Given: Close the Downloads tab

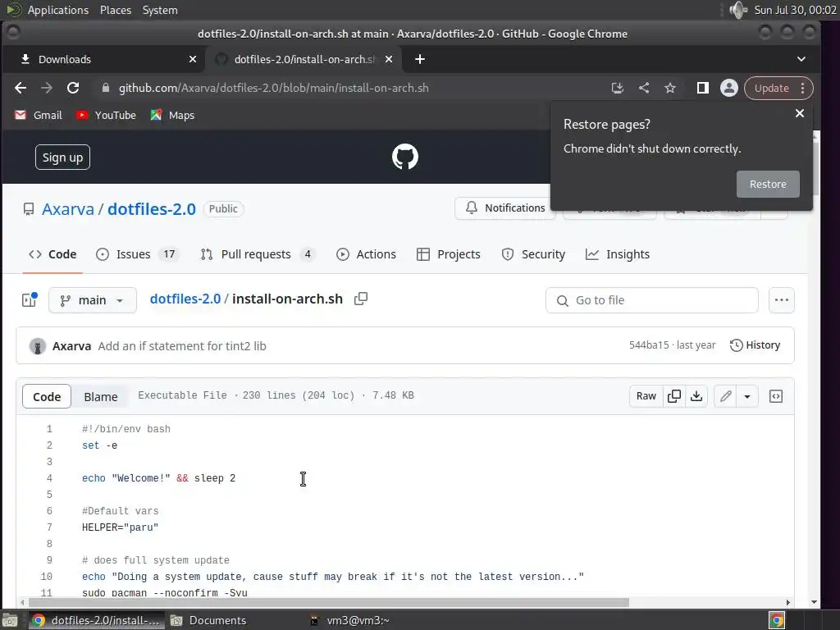Looking at the screenshot, I should (193, 59).
